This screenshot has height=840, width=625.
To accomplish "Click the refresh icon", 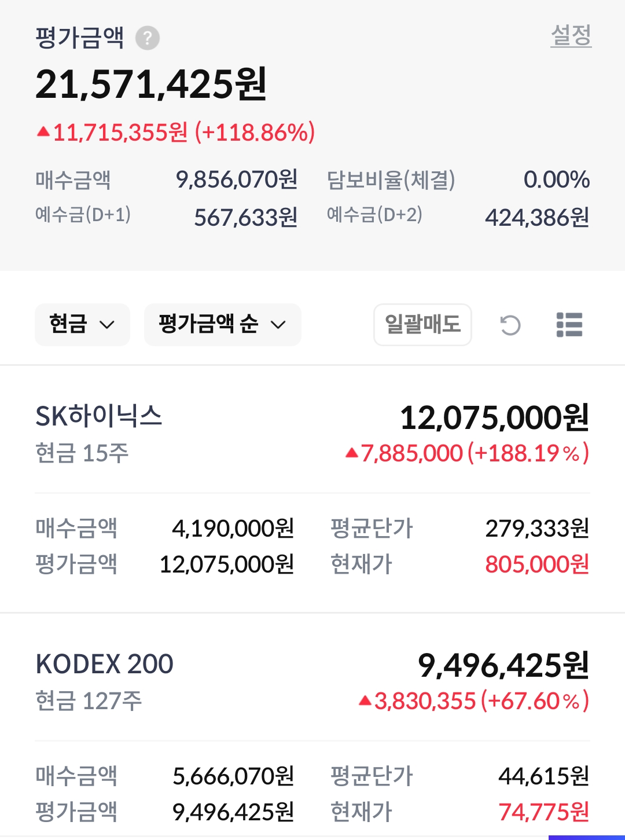I will [510, 325].
